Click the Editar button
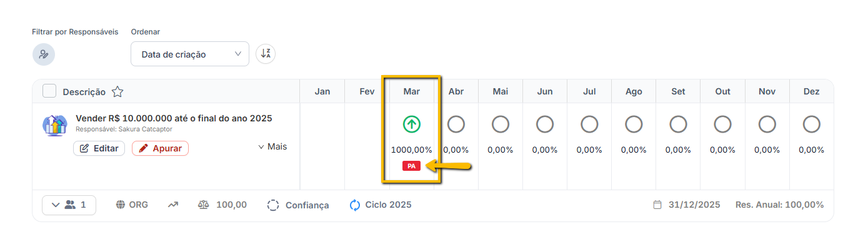868x229 pixels. (99, 148)
